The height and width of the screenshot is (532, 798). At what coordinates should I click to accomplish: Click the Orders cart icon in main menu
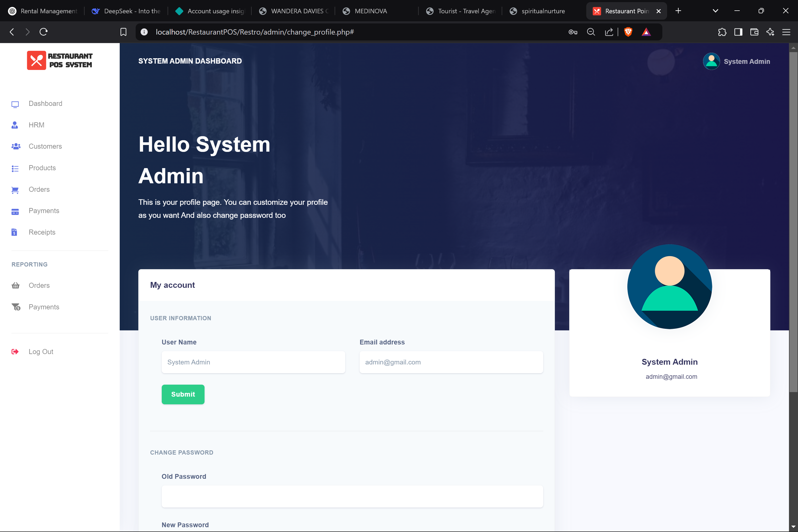15,190
